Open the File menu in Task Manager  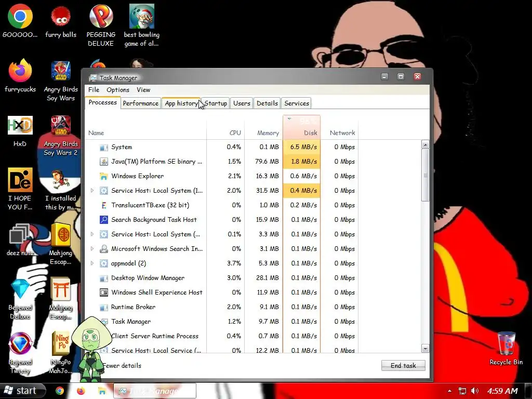click(x=94, y=90)
